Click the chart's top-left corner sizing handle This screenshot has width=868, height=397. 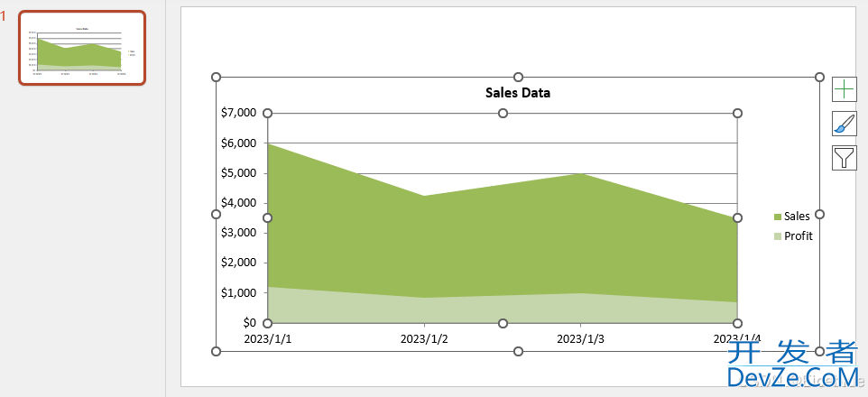click(217, 77)
